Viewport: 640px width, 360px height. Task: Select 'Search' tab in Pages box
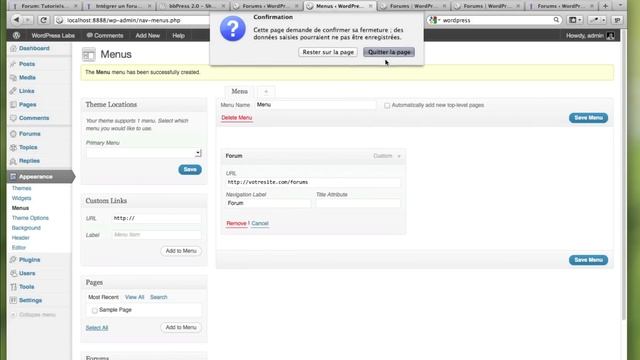click(158, 297)
